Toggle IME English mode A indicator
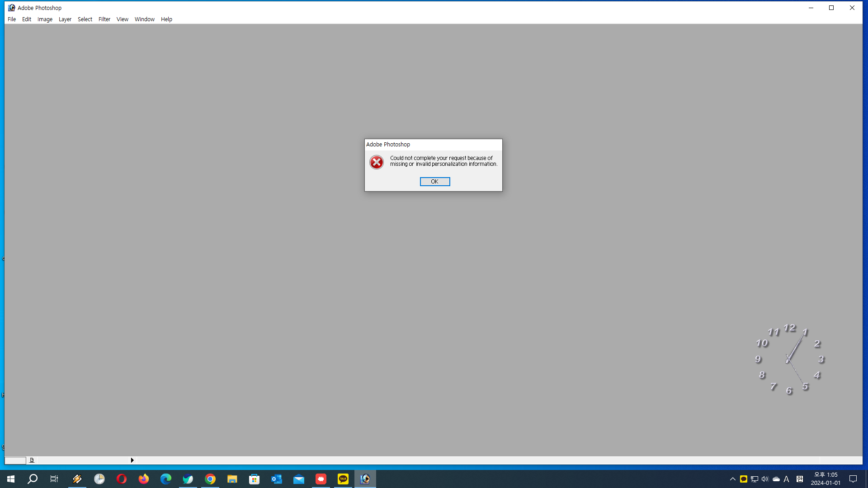Image resolution: width=868 pixels, height=488 pixels. click(787, 479)
